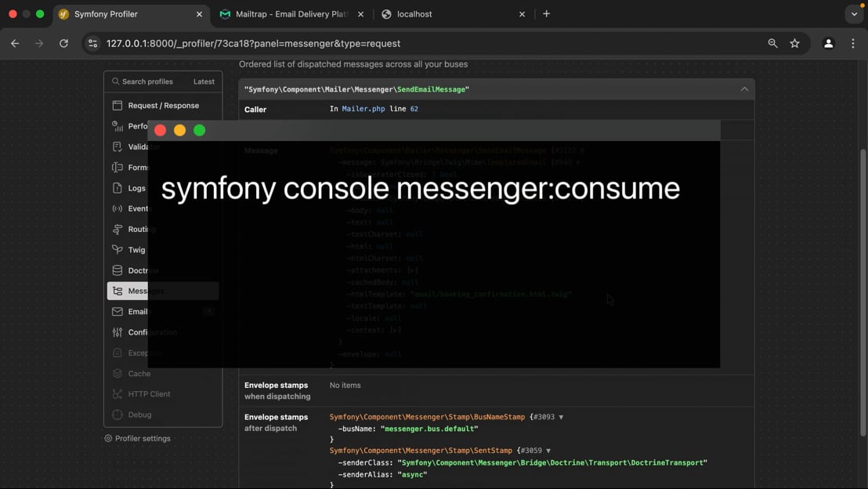
Task: Collapse the SendEmailMessage message panel
Action: click(x=744, y=89)
